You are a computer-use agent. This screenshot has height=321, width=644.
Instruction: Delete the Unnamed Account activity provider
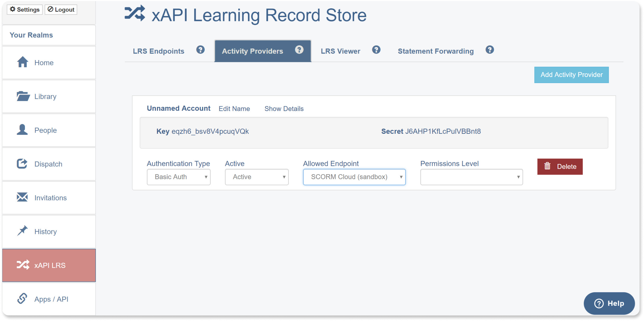click(x=560, y=166)
